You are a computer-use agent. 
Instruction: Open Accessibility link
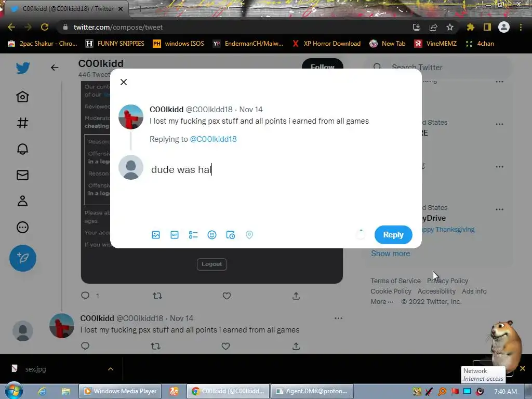(436, 291)
